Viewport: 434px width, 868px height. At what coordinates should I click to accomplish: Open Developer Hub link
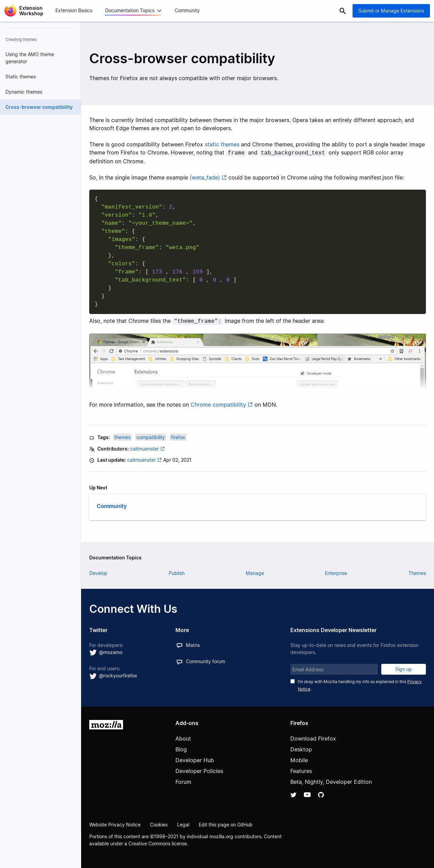coord(194,760)
